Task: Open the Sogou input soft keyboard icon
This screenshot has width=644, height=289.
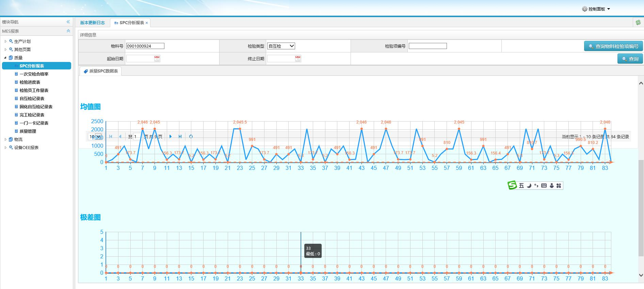Action: (544, 186)
